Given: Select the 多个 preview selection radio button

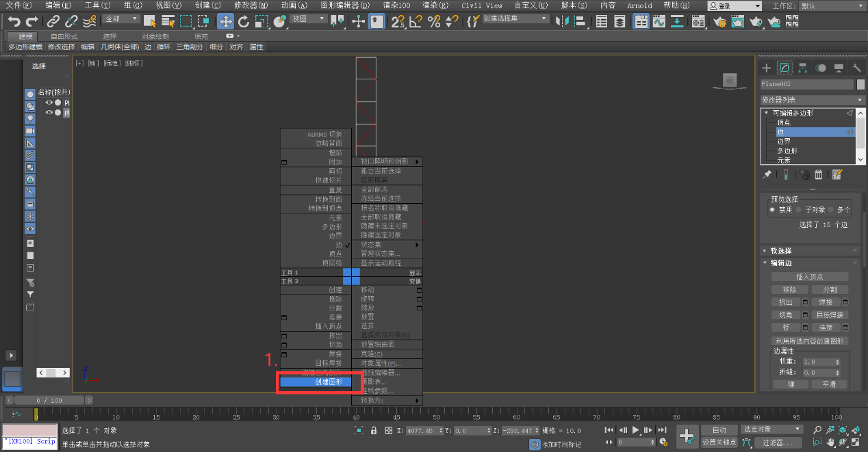Looking at the screenshot, I should [x=831, y=210].
